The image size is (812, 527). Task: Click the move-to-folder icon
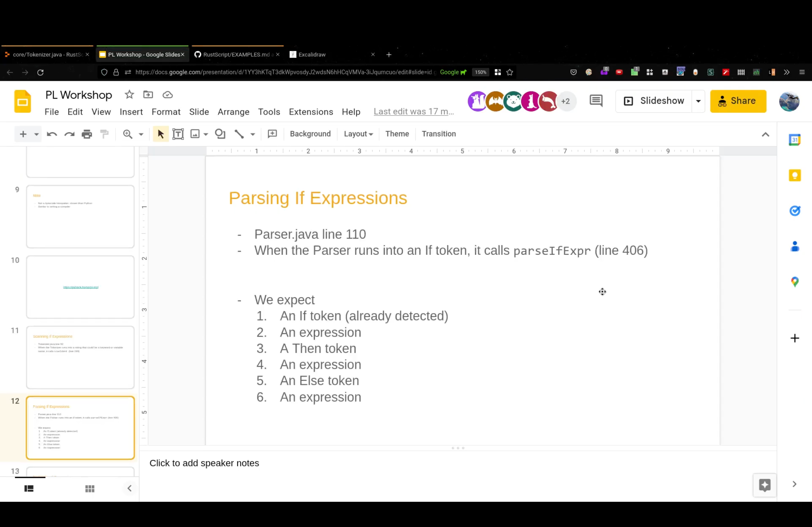pos(148,94)
